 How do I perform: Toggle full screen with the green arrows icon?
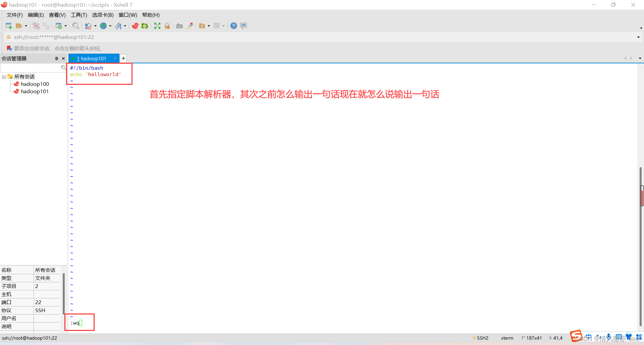tap(157, 26)
